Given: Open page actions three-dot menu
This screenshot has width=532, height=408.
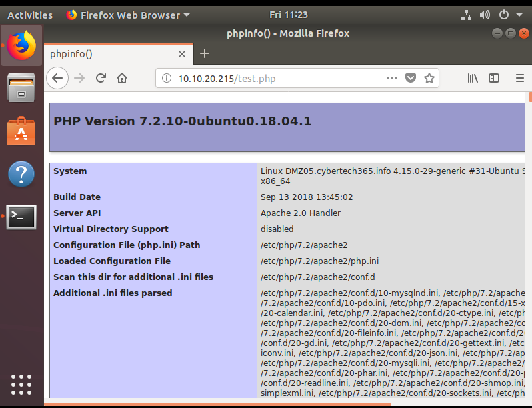Looking at the screenshot, I should point(391,79).
